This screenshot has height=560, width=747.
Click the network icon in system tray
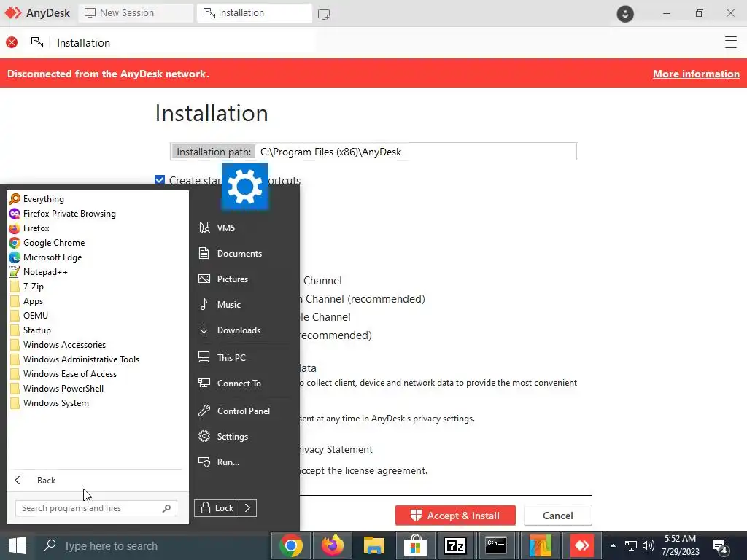tap(631, 545)
